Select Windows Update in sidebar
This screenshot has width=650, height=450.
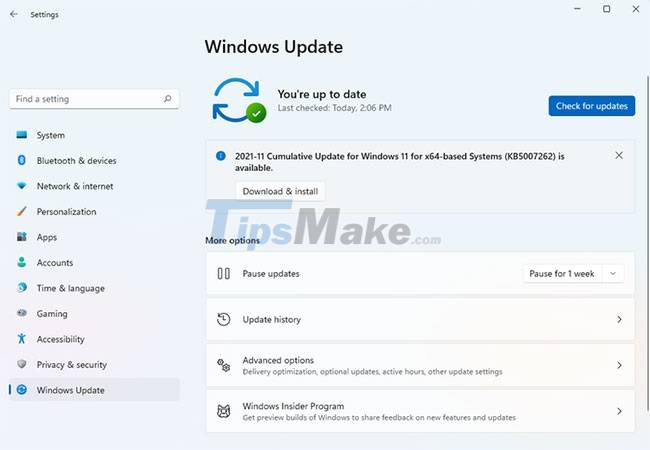coord(94,390)
